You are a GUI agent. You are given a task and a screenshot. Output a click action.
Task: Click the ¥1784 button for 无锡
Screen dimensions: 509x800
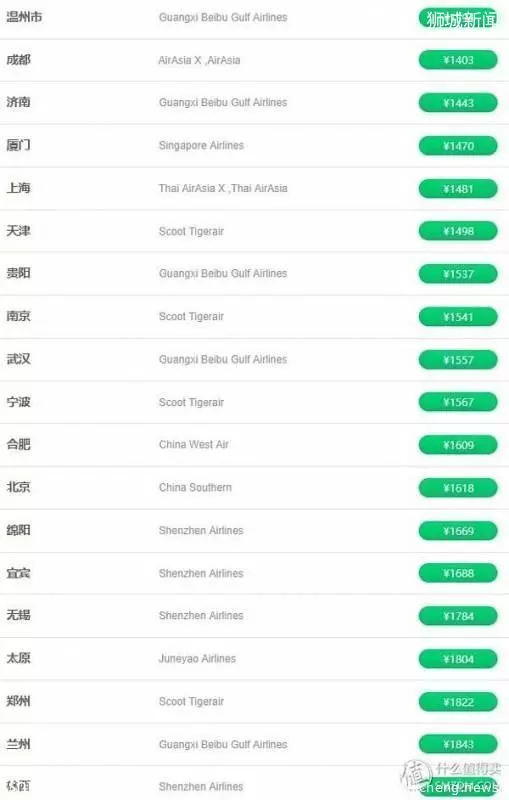point(458,616)
